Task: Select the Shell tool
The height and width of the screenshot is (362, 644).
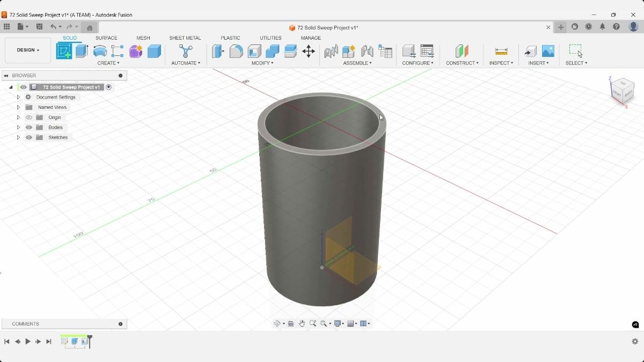Action: (x=254, y=51)
